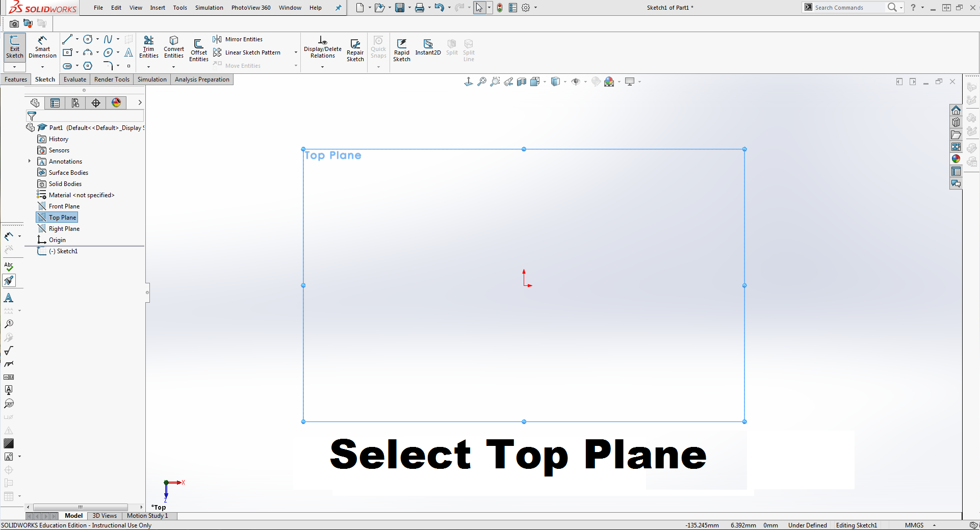
Task: Select the Offset Entities tool
Action: click(x=199, y=49)
